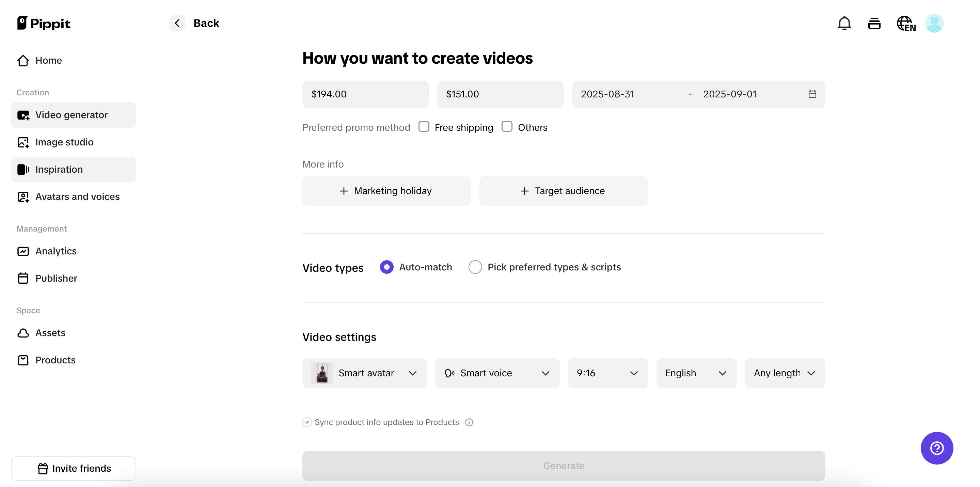Click the Publisher calendar icon
980x487 pixels.
coord(23,278)
